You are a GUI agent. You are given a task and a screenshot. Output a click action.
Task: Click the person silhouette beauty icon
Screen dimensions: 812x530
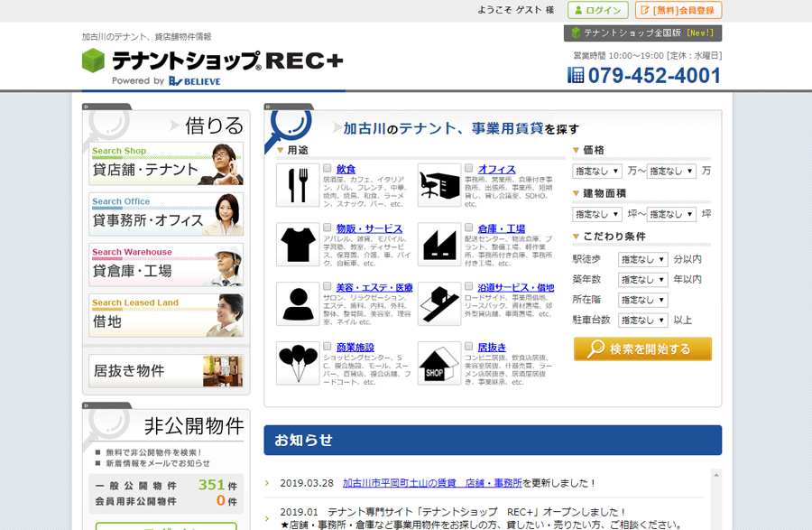(x=298, y=303)
